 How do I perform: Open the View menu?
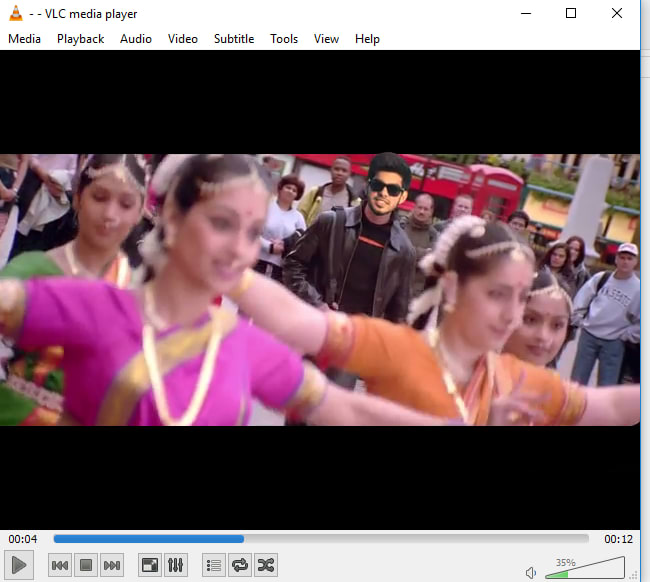[326, 39]
